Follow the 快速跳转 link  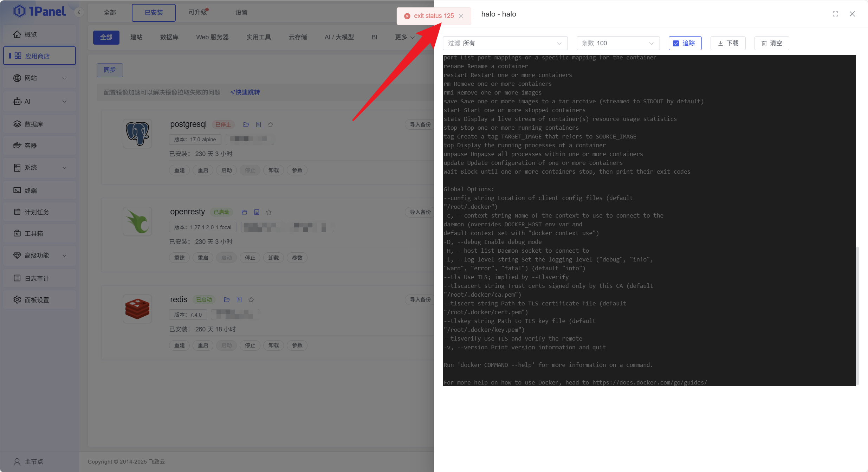(245, 92)
